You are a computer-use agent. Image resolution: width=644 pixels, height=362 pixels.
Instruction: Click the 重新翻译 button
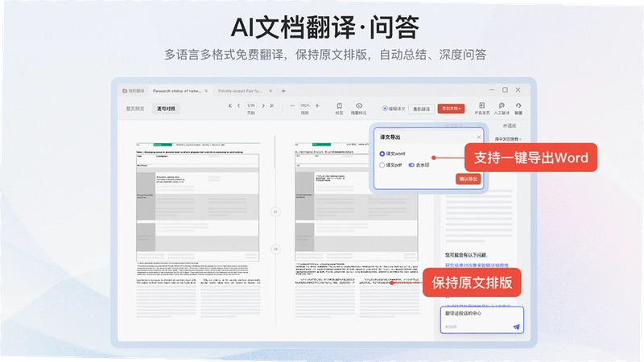421,109
